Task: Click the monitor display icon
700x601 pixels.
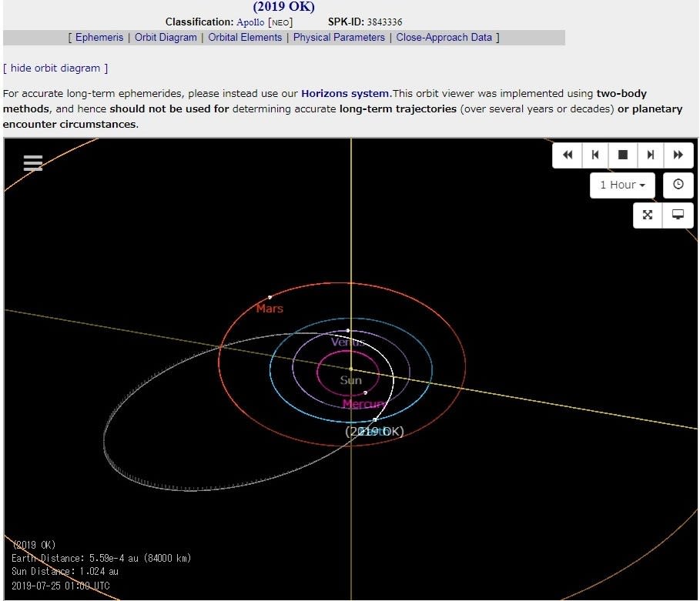Action: (x=678, y=215)
